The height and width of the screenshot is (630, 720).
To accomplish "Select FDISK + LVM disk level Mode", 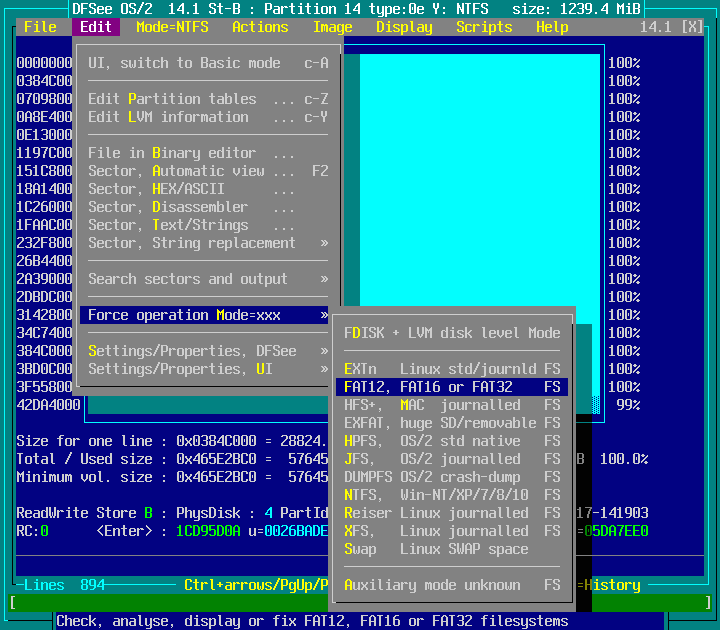I will pyautogui.click(x=452, y=333).
